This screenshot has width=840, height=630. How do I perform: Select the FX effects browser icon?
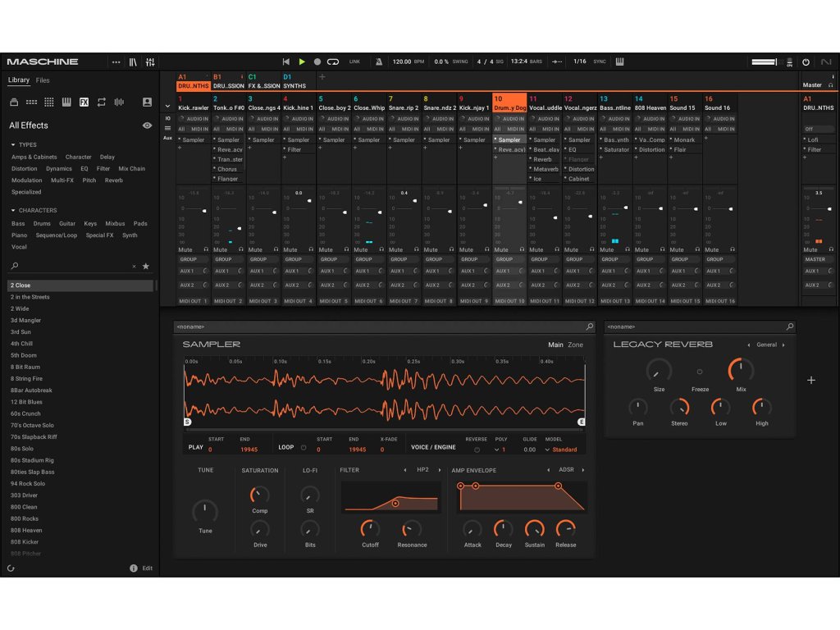(x=84, y=102)
